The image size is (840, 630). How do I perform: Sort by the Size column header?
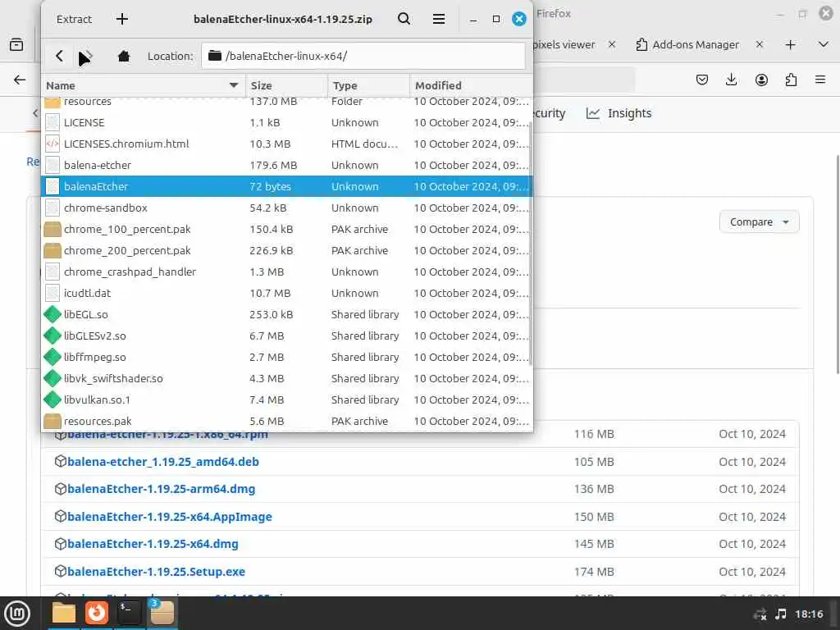[x=286, y=85]
